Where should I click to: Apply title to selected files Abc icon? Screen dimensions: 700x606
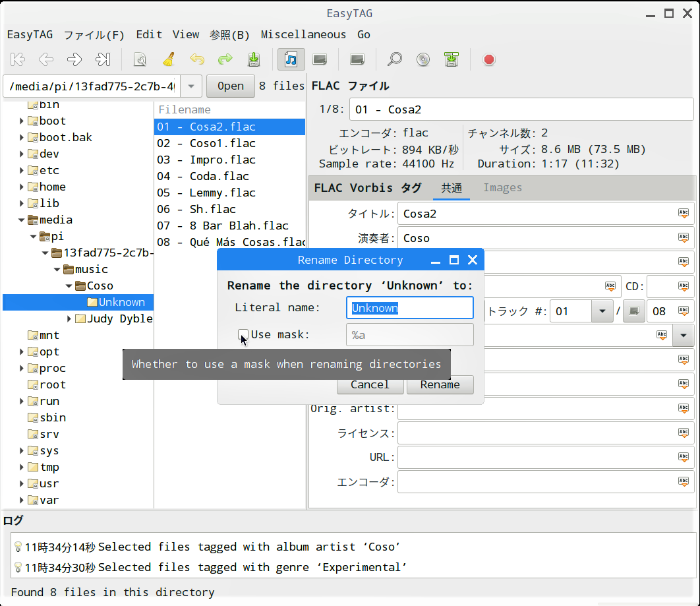point(684,214)
